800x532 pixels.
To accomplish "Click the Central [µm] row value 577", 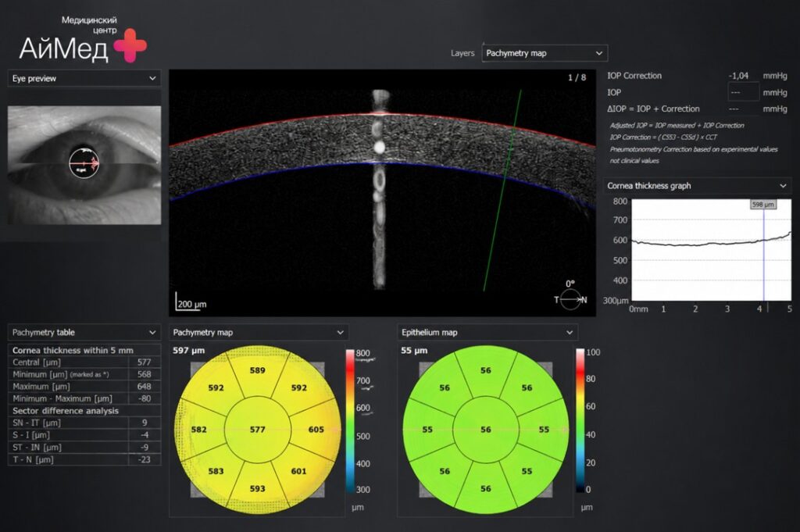I will (x=145, y=362).
